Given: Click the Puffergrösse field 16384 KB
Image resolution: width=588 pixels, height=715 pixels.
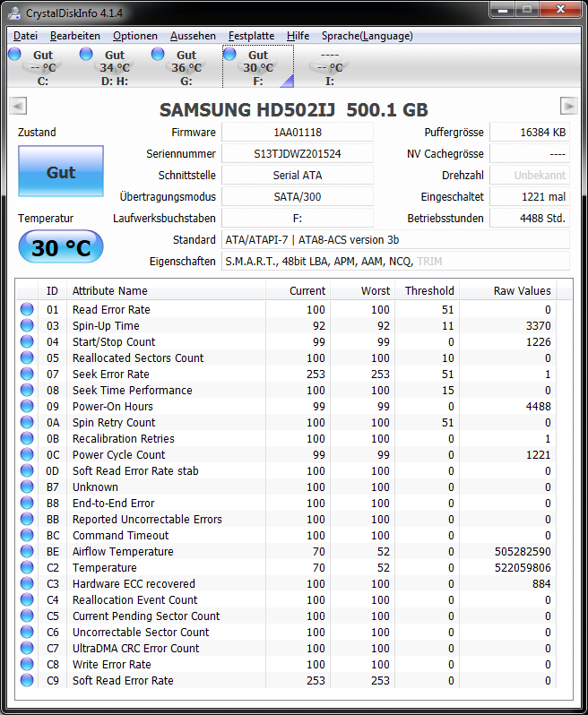Looking at the screenshot, I should pyautogui.click(x=530, y=133).
